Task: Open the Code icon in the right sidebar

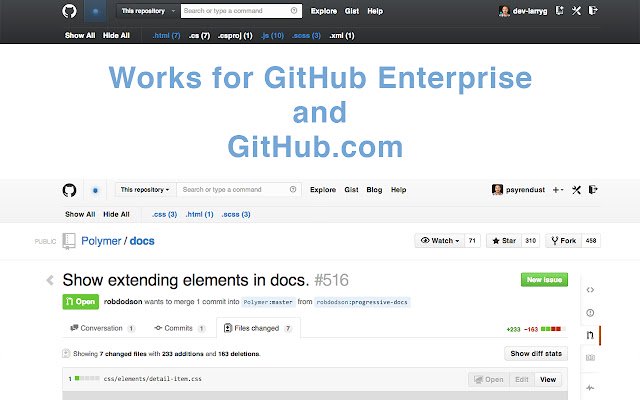Action: pyautogui.click(x=590, y=290)
